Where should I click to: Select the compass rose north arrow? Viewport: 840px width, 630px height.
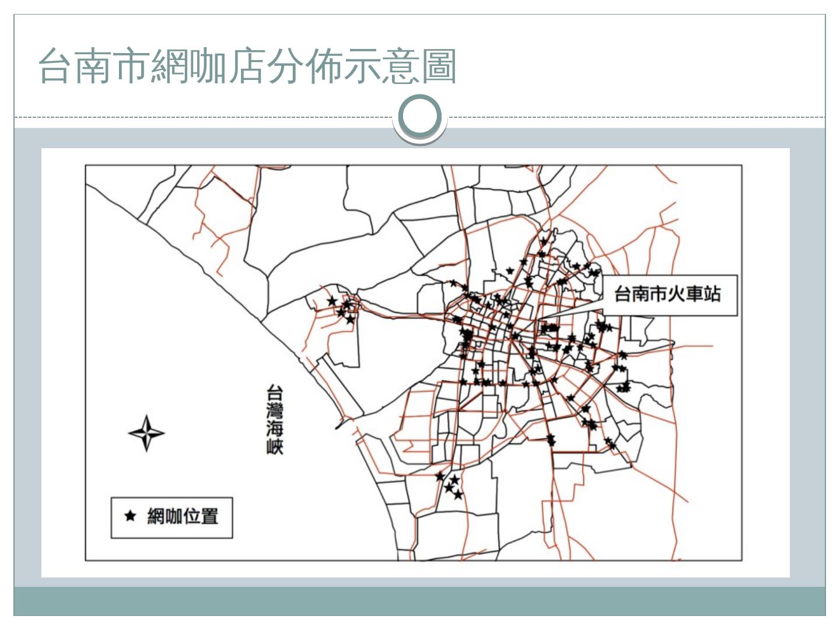(146, 433)
